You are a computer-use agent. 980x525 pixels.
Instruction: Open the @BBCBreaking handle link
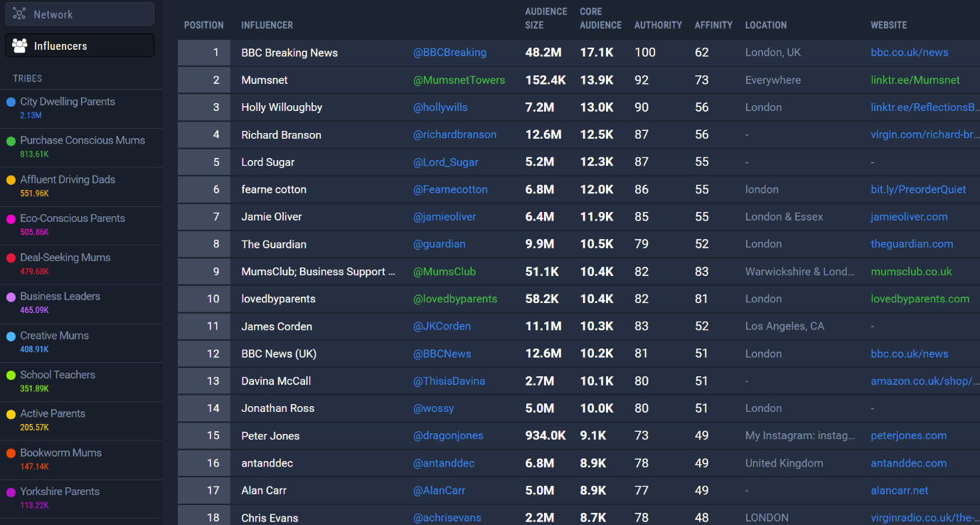(449, 53)
